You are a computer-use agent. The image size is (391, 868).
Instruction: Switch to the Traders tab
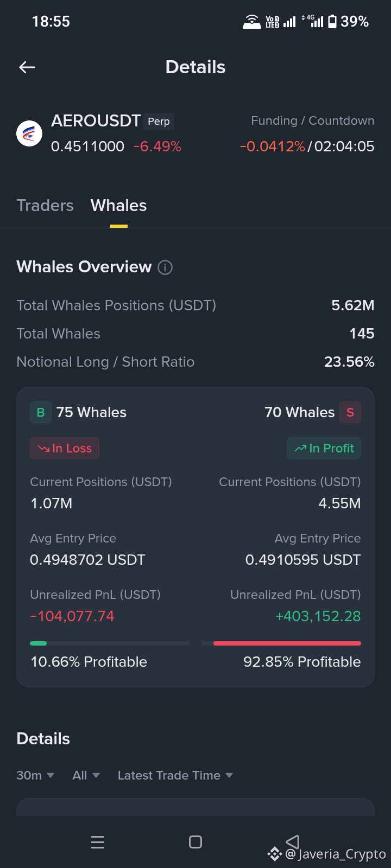45,206
